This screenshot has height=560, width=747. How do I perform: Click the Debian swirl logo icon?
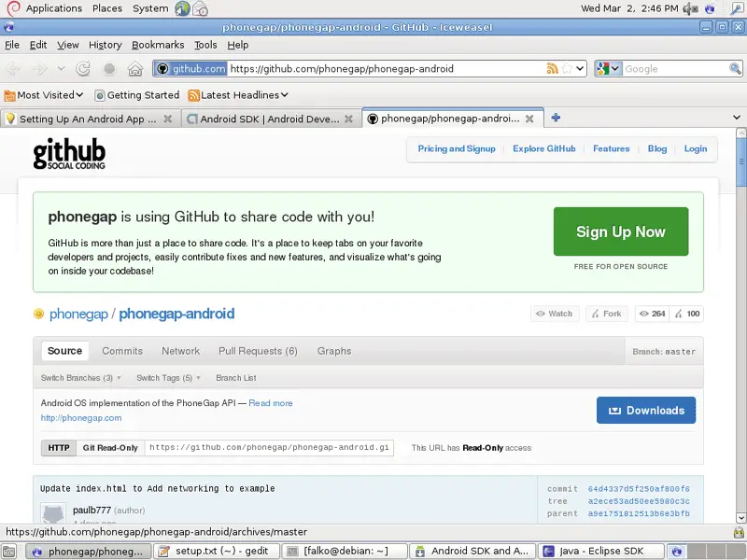(x=13, y=8)
